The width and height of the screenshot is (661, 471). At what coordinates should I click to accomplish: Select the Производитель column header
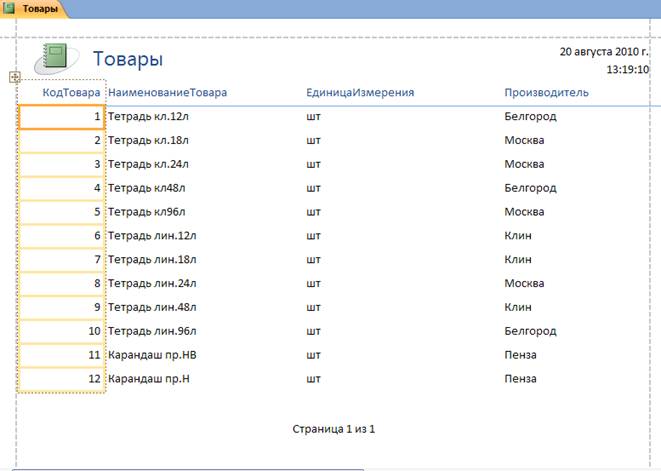pyautogui.click(x=546, y=92)
